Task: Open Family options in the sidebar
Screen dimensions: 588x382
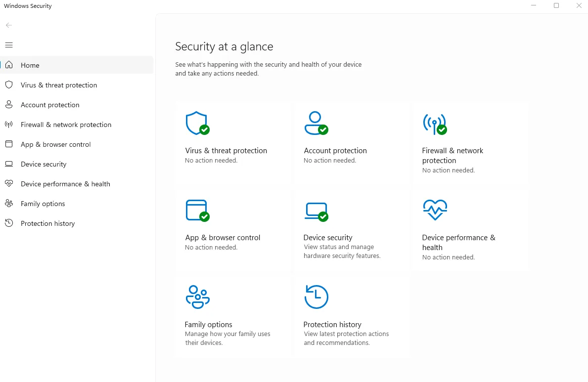Action: [77, 204]
